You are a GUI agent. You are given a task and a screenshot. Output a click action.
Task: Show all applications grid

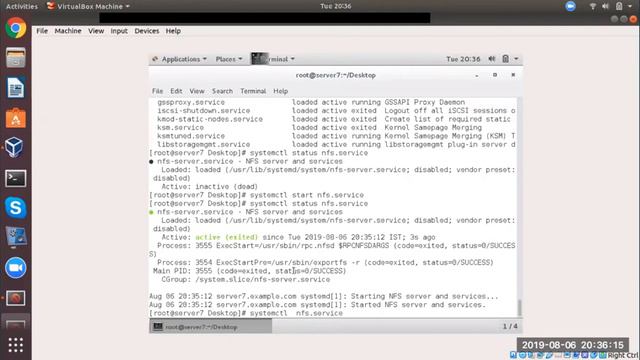(16, 345)
